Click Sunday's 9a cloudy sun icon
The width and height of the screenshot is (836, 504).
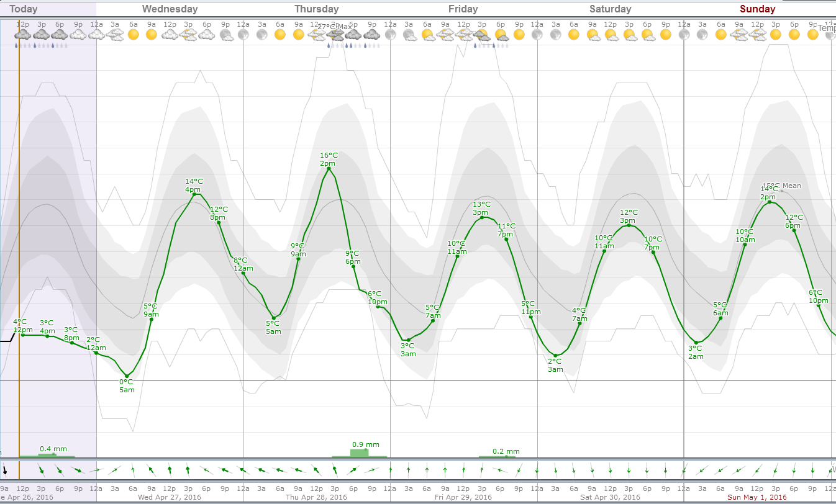(739, 35)
